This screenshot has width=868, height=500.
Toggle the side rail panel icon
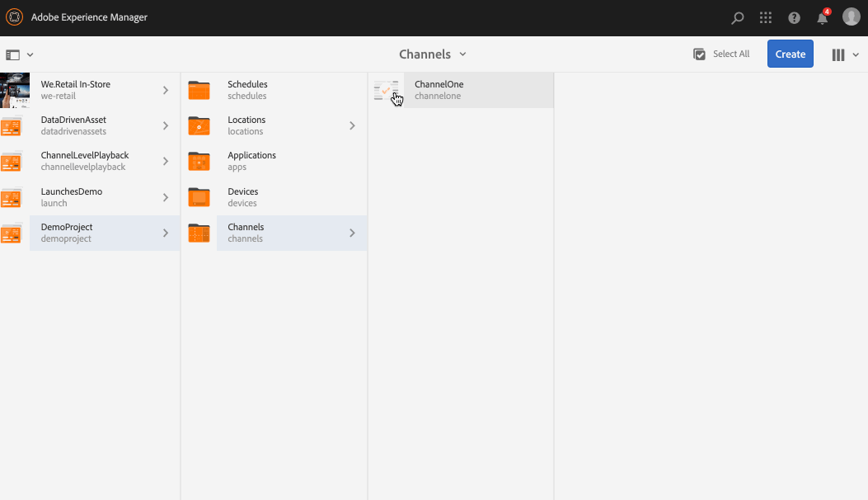[x=12, y=55]
